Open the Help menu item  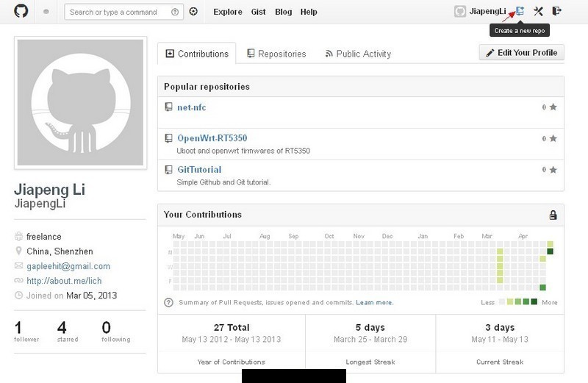pyautogui.click(x=309, y=12)
